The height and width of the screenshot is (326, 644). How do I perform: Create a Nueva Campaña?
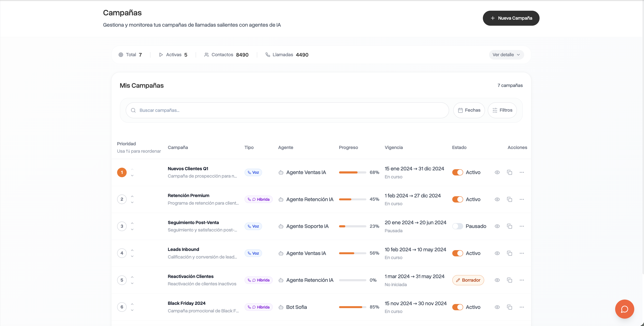coord(511,18)
